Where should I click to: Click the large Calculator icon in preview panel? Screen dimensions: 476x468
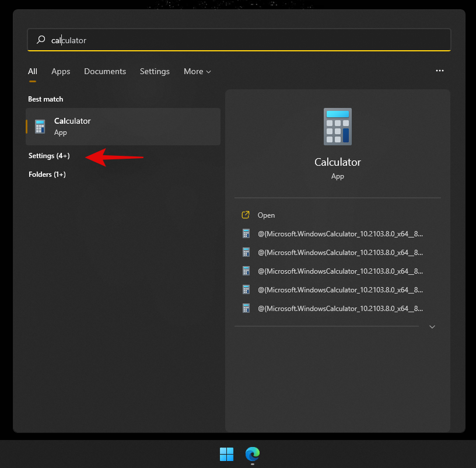click(x=337, y=126)
